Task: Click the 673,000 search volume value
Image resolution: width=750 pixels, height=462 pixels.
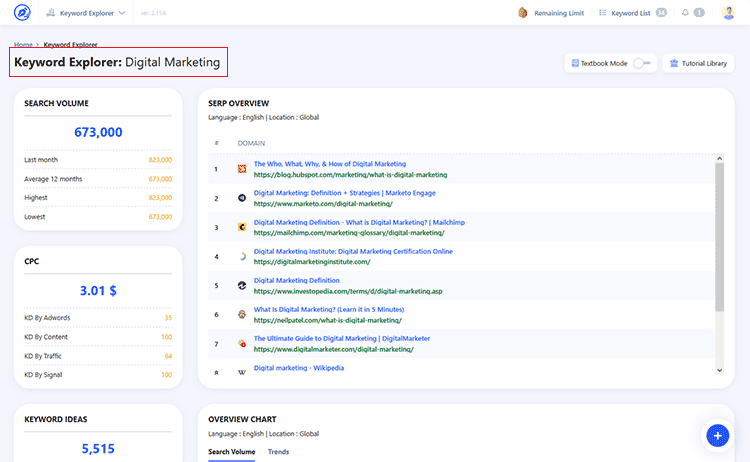Action: (x=98, y=132)
